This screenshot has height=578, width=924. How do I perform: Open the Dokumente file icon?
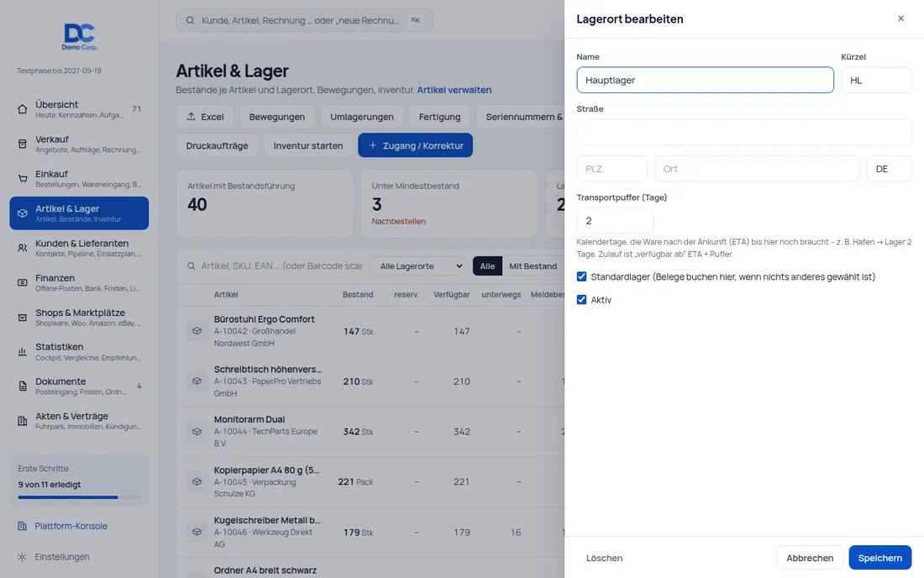[x=23, y=386]
